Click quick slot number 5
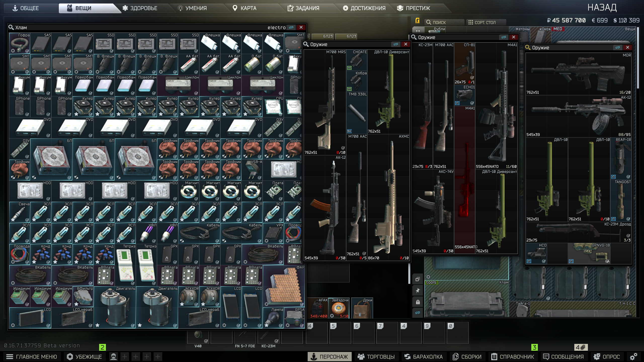The height and width of the screenshot is (362, 644). pyautogui.click(x=340, y=333)
